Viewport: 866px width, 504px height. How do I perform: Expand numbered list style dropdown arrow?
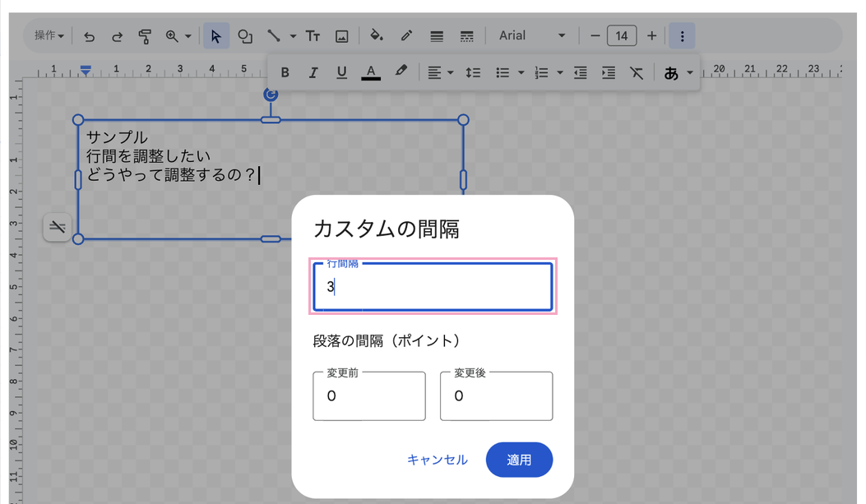(x=559, y=73)
